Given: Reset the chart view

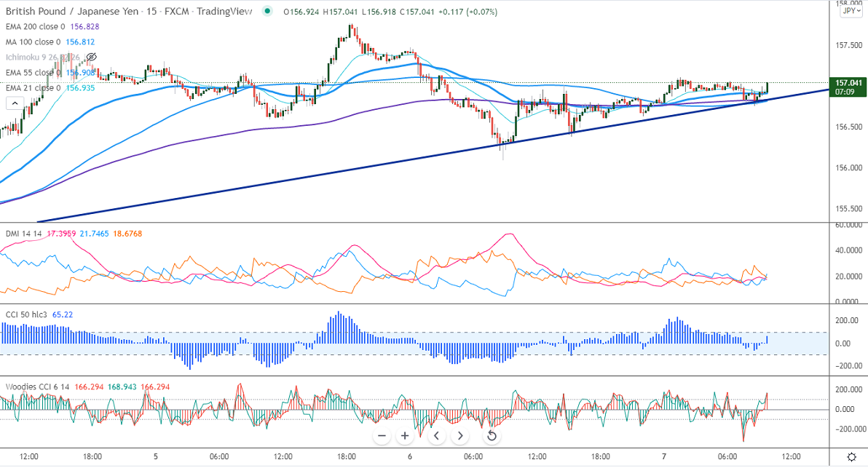Looking at the screenshot, I should click(x=491, y=436).
